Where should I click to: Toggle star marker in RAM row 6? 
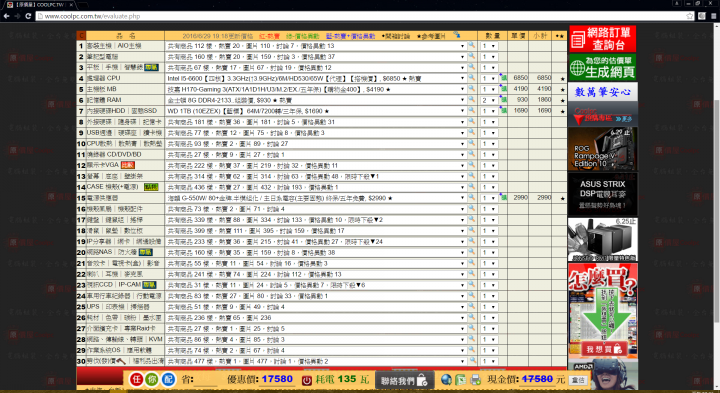562,101
